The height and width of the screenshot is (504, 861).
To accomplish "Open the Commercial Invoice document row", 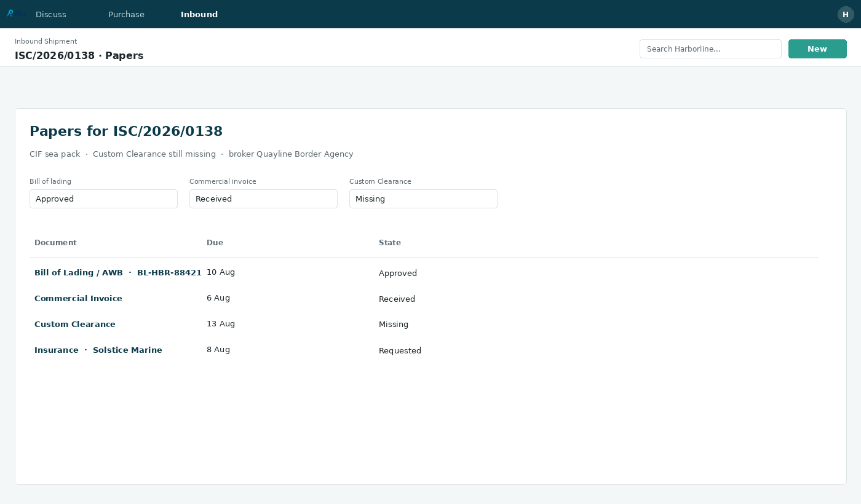I will pyautogui.click(x=424, y=299).
